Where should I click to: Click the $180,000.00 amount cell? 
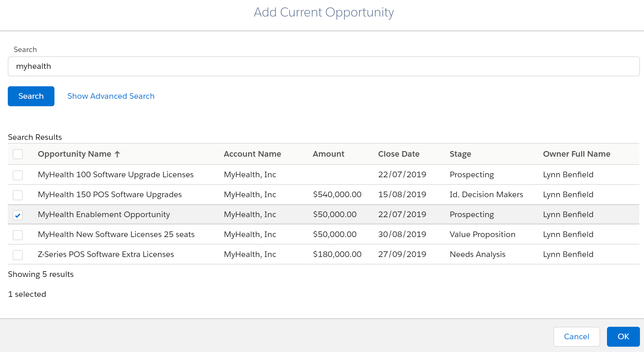point(337,254)
